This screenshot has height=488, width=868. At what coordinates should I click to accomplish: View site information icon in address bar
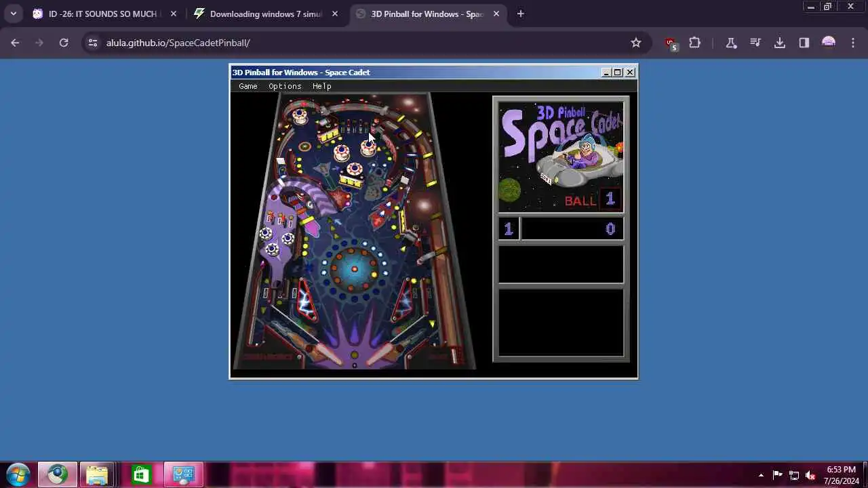(93, 43)
